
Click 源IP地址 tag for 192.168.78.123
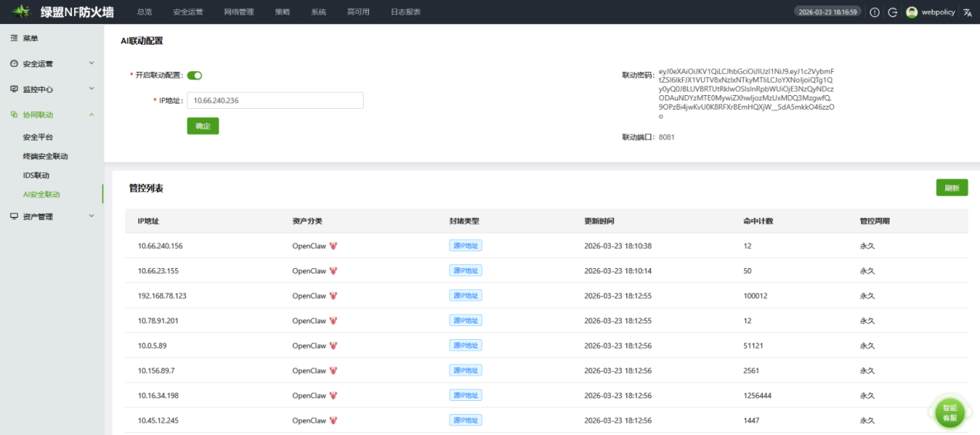(466, 296)
